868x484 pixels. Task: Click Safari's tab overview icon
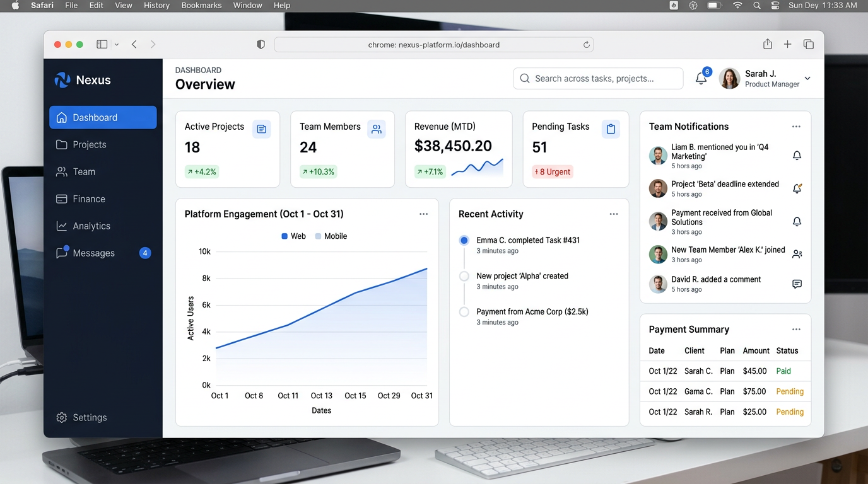pyautogui.click(x=808, y=44)
